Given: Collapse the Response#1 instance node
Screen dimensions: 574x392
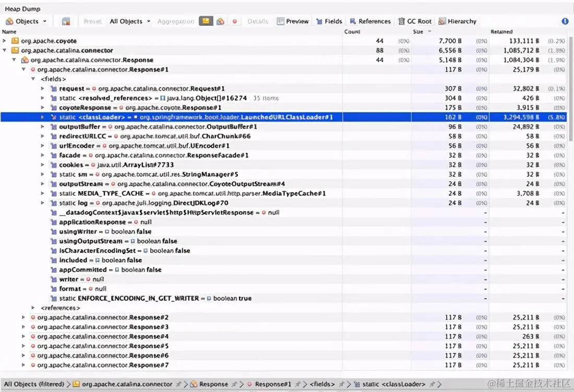Looking at the screenshot, I should pyautogui.click(x=23, y=69).
